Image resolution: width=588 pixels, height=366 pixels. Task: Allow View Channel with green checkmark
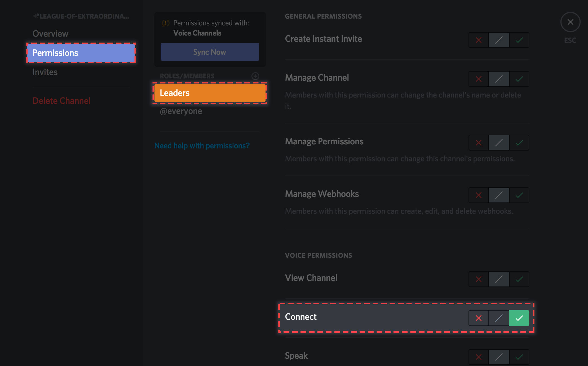(519, 279)
